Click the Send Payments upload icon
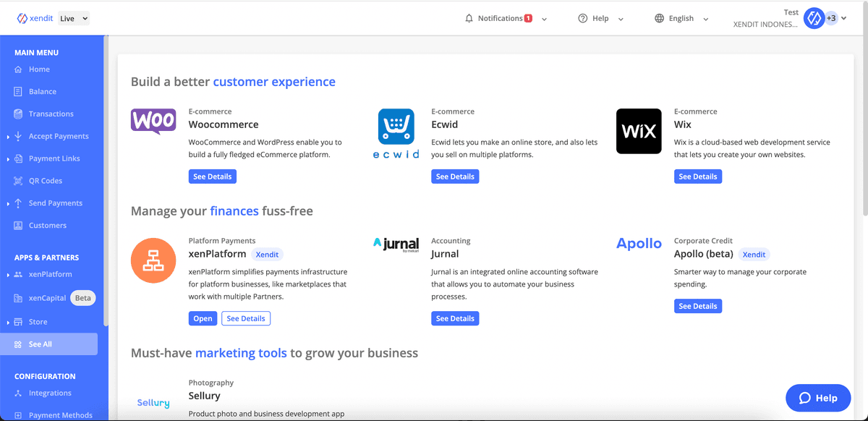 tap(18, 203)
